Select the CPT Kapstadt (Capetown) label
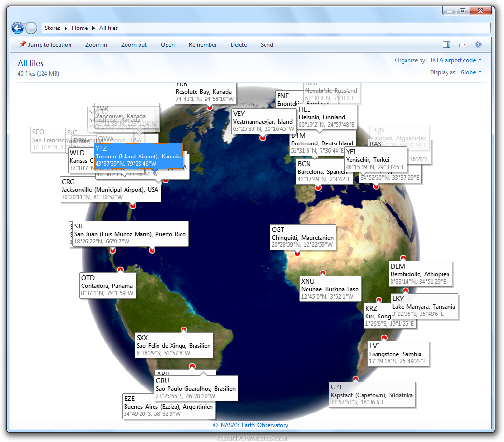 tap(372, 394)
